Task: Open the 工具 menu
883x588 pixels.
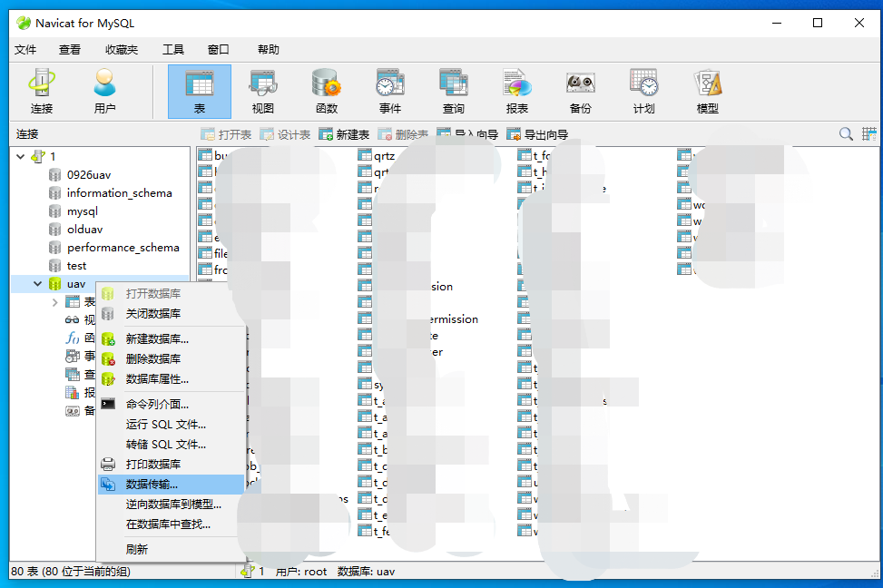Action: pyautogui.click(x=173, y=50)
